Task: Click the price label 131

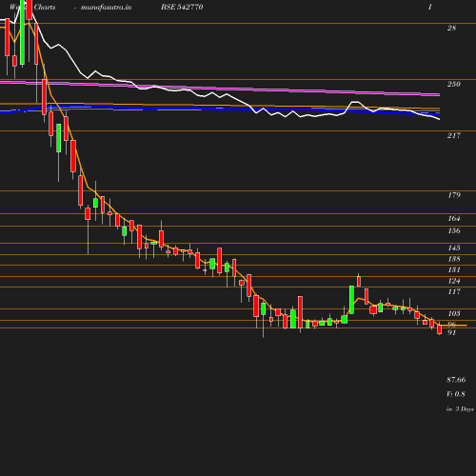Action: 454,269
